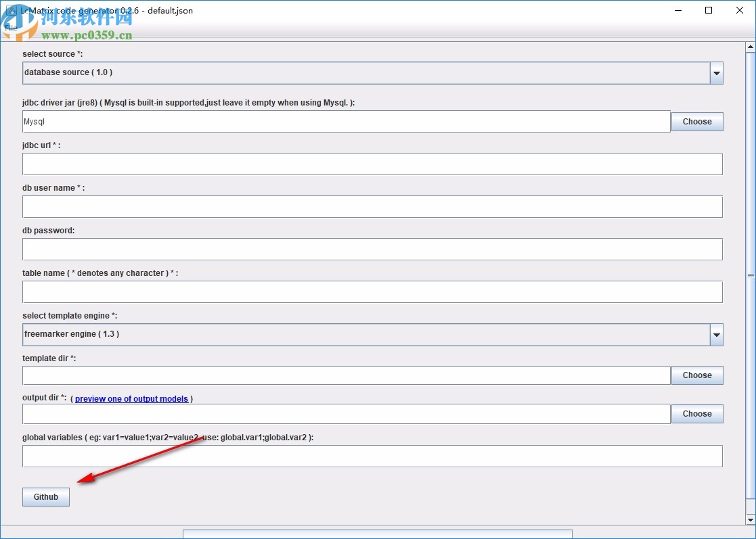Select the database source combo box
This screenshot has width=756, height=539.
(373, 73)
